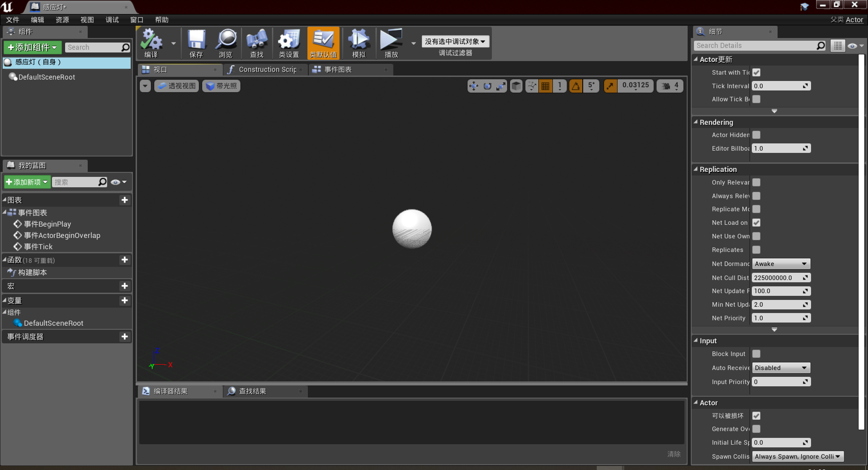Viewport: 868px width, 470px height.
Task: Open play options dropdown arrow
Action: pyautogui.click(x=413, y=43)
